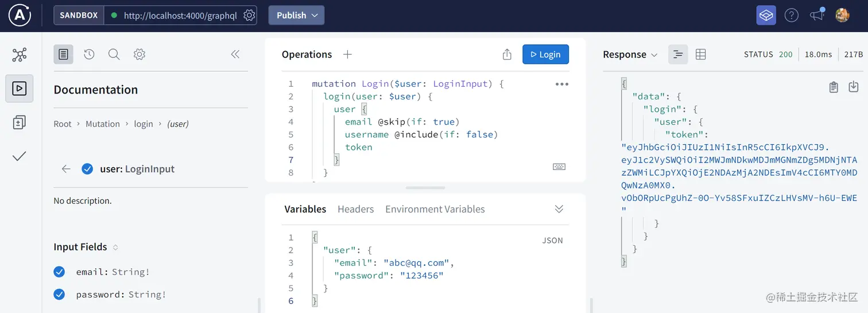
Task: Click the SANDBOX label
Action: pos(79,16)
